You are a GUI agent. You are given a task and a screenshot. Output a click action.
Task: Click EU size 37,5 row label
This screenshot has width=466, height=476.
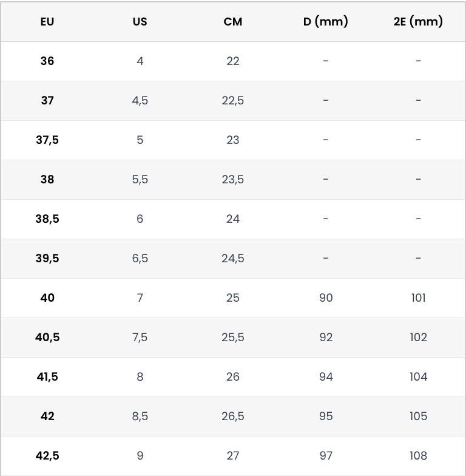click(47, 140)
